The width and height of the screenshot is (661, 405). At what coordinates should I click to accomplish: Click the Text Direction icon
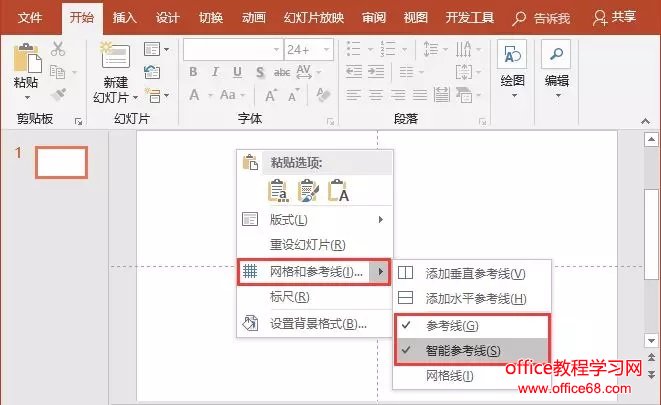tap(463, 49)
